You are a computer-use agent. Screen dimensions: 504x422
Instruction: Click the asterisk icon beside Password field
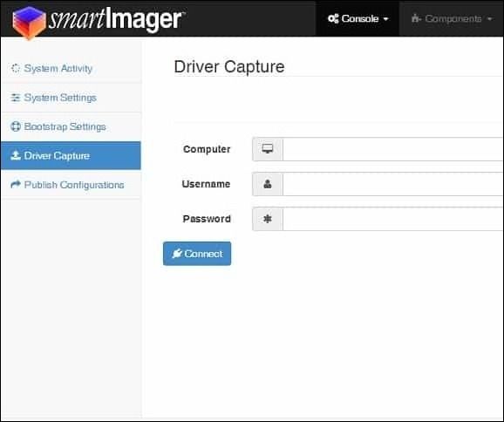(268, 219)
